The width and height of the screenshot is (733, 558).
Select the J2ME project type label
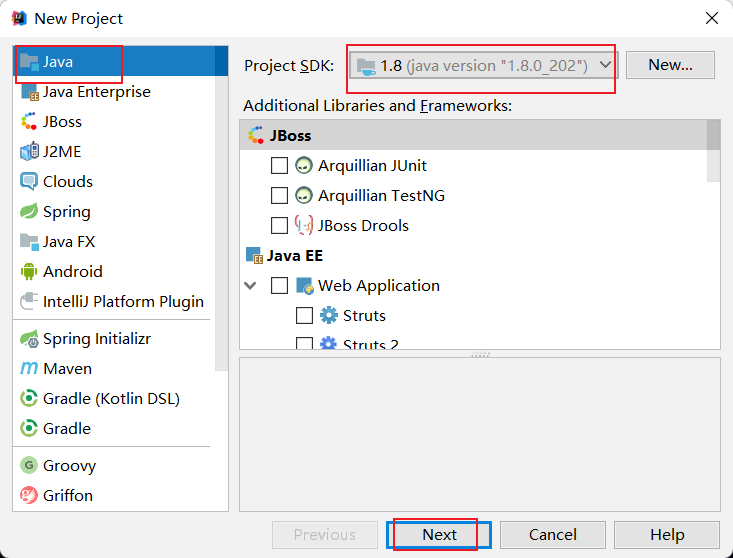click(62, 151)
